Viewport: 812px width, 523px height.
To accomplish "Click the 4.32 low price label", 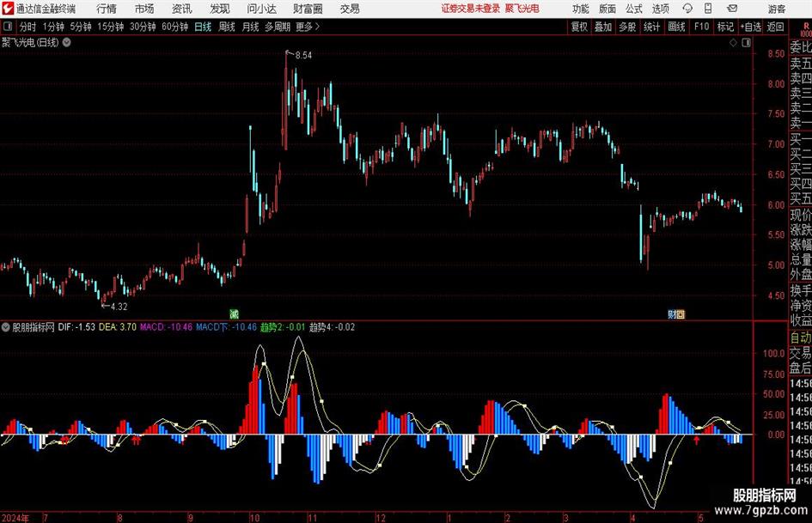I will 119,307.
